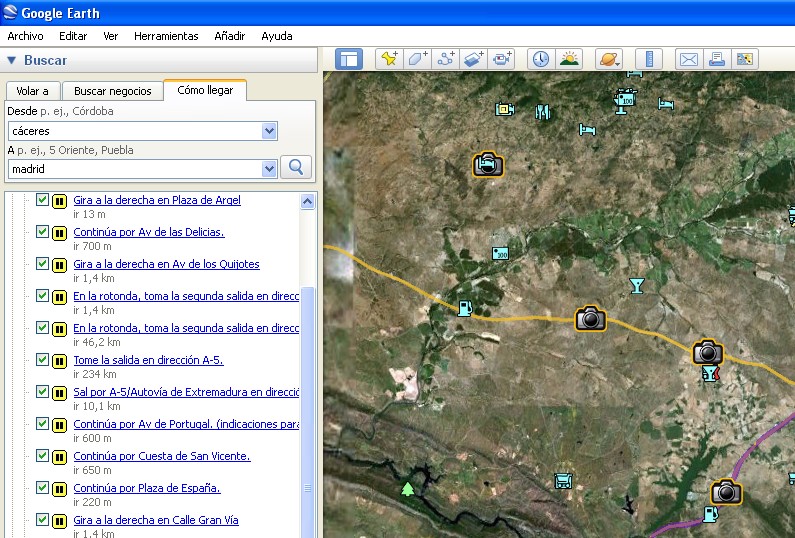The height and width of the screenshot is (538, 795).
Task: Click the bar icon below right camera on road
Action: [x=710, y=374]
